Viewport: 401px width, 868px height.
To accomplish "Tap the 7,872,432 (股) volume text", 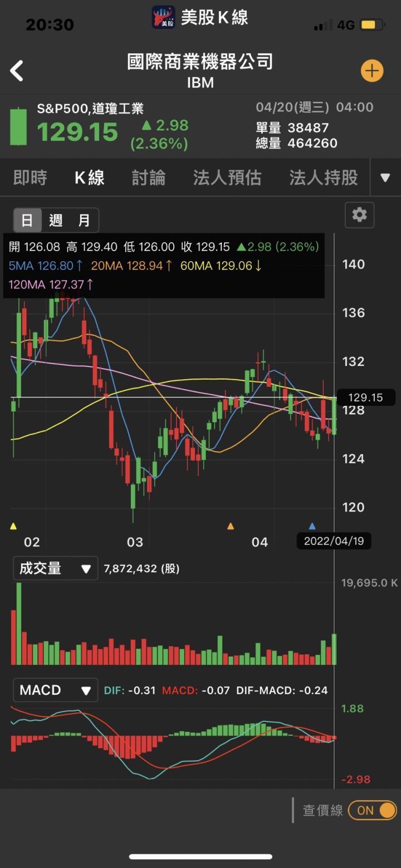I will point(141,568).
